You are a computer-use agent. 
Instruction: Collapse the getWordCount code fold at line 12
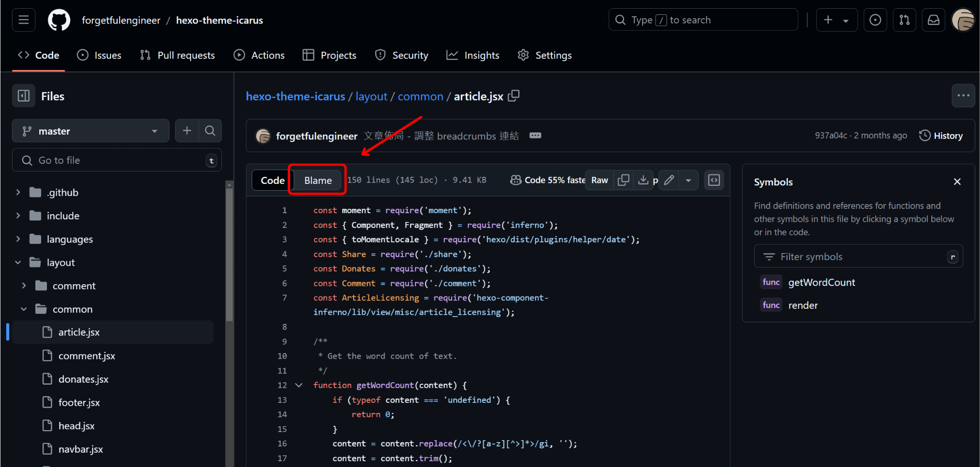click(299, 385)
